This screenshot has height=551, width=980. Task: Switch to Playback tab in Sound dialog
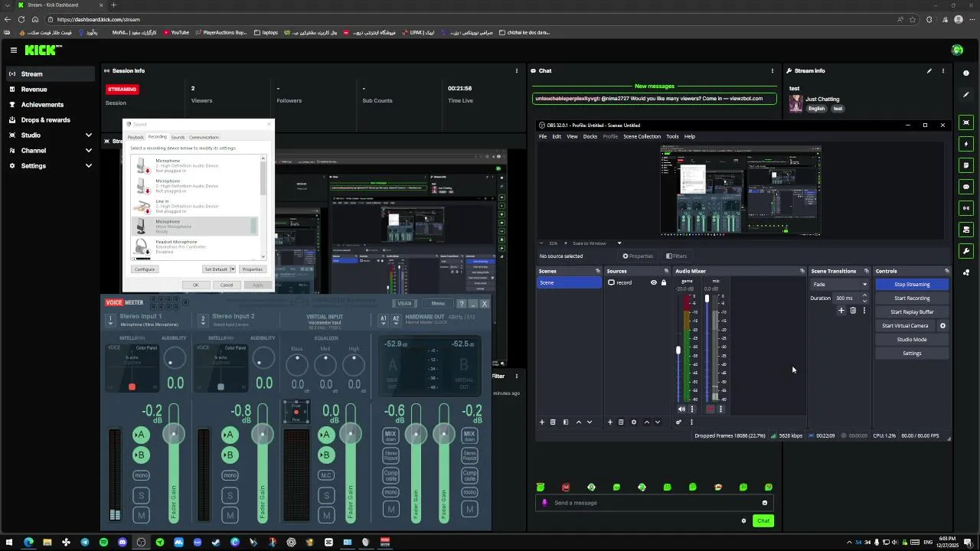[x=136, y=137]
